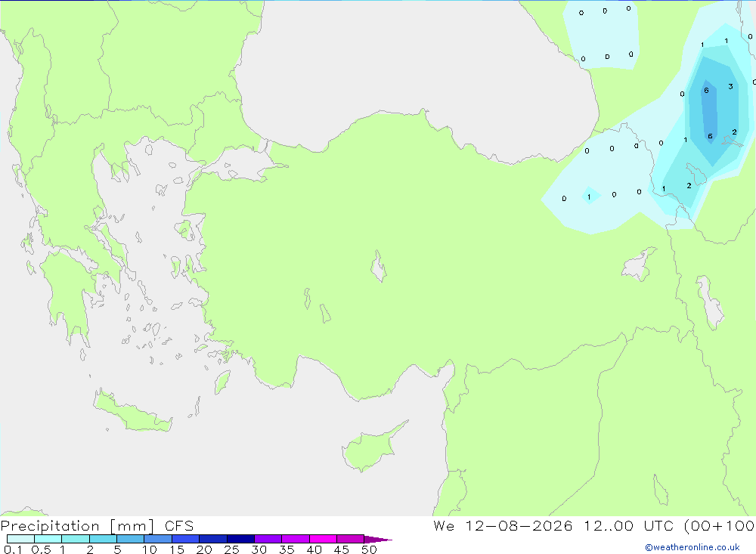Click the 35–40 mm legend color swatch
Image resolution: width=756 pixels, height=554 pixels.
(x=295, y=539)
